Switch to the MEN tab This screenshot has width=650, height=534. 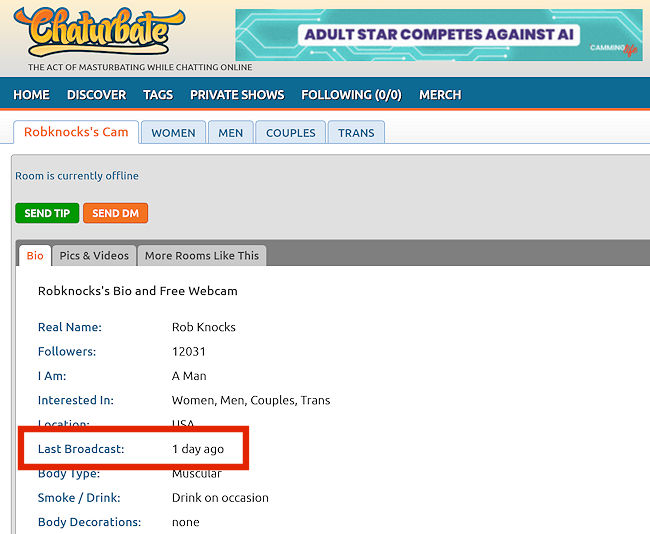230,133
